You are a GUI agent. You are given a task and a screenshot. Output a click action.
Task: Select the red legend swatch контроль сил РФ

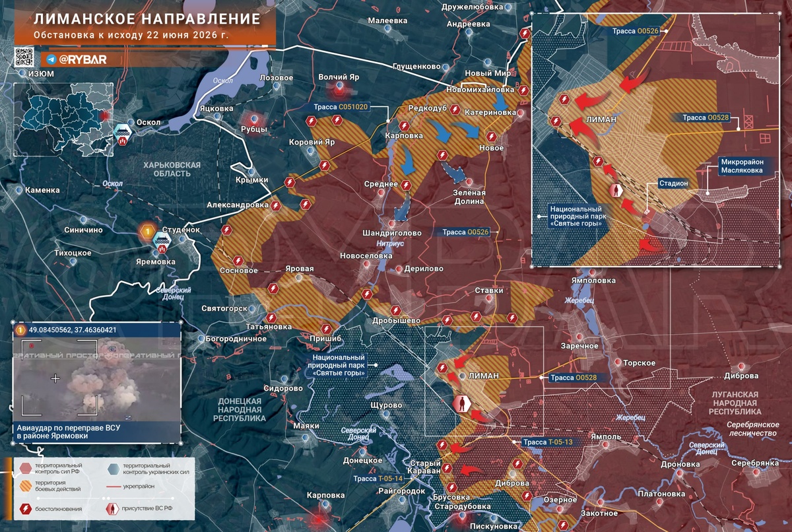click(x=26, y=469)
